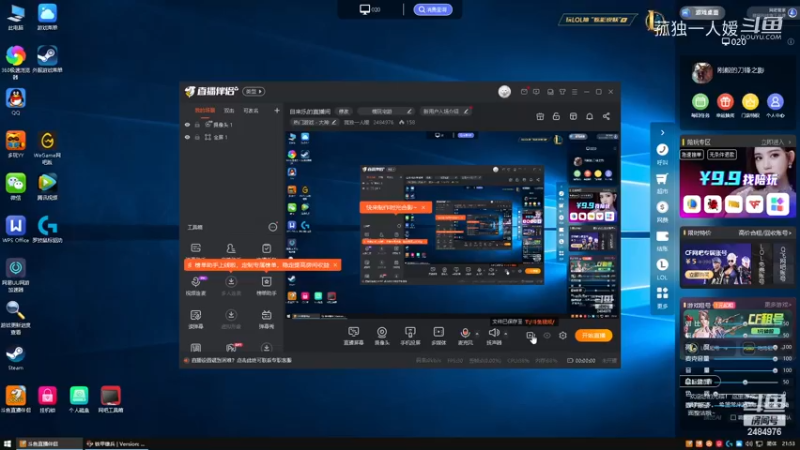Mute the speaker icon in bottom toolbar
Viewport: 800px width, 450px height.
coord(493,333)
